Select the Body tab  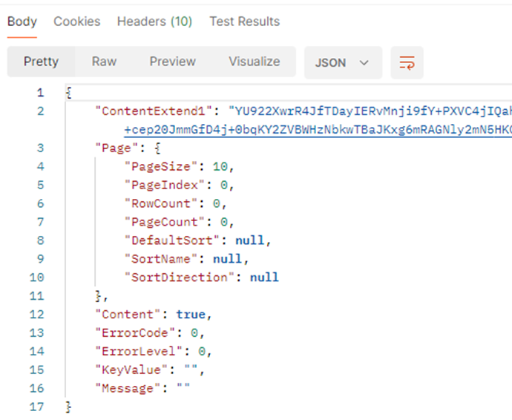22,22
